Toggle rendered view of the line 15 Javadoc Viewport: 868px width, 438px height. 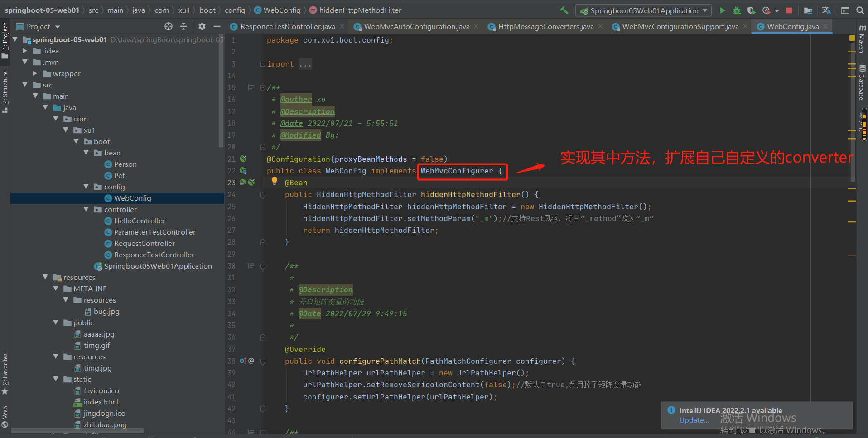click(251, 87)
